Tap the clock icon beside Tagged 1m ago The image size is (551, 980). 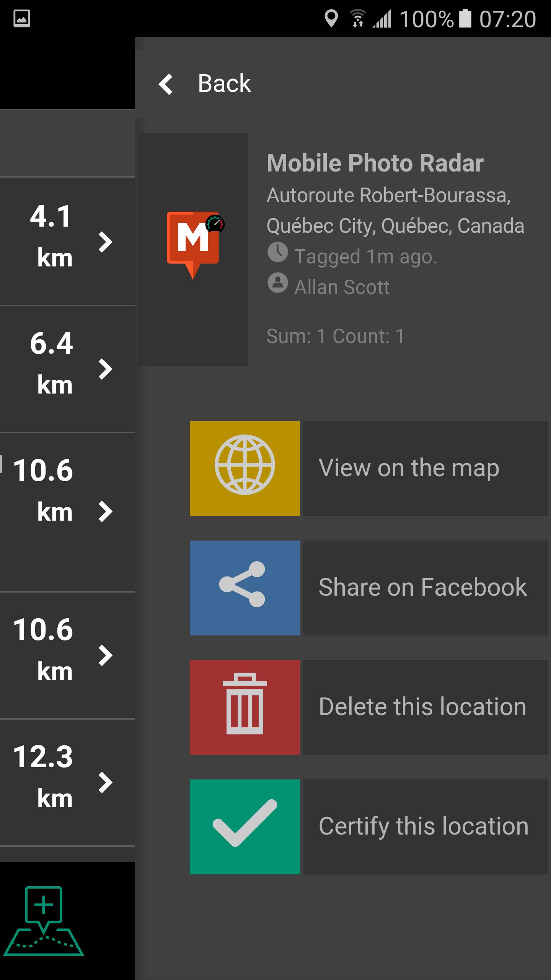click(x=277, y=252)
